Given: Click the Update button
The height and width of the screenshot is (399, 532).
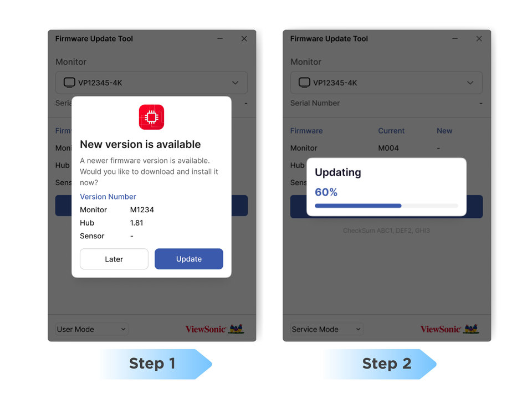Looking at the screenshot, I should (x=188, y=259).
